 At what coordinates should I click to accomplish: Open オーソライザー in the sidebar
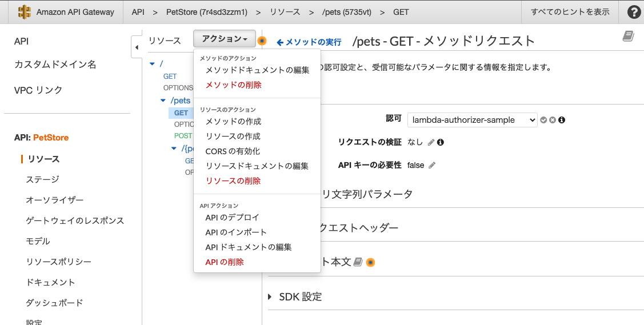point(55,200)
